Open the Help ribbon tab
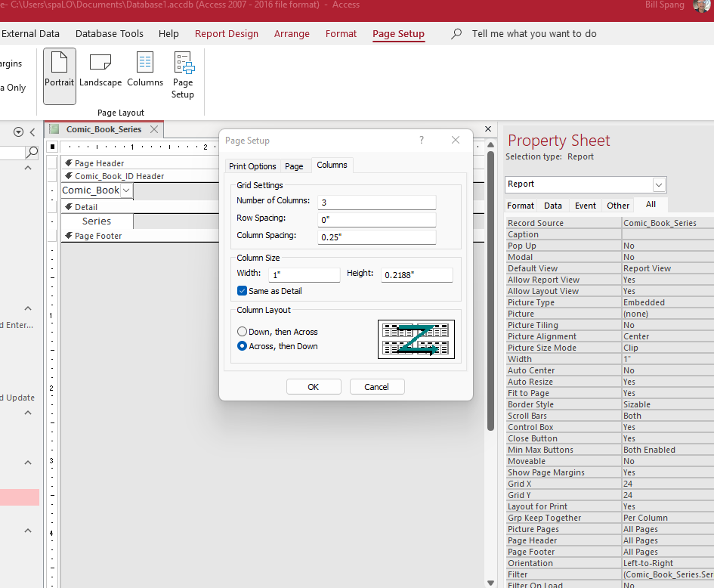 point(168,34)
